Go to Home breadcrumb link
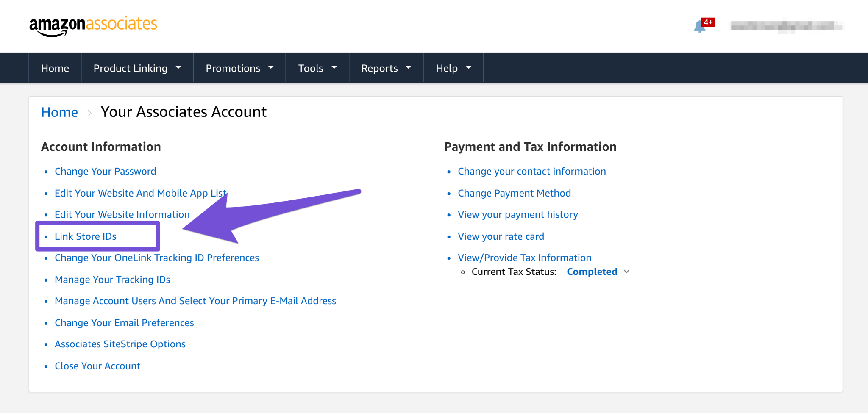868x413 pixels. pos(59,112)
